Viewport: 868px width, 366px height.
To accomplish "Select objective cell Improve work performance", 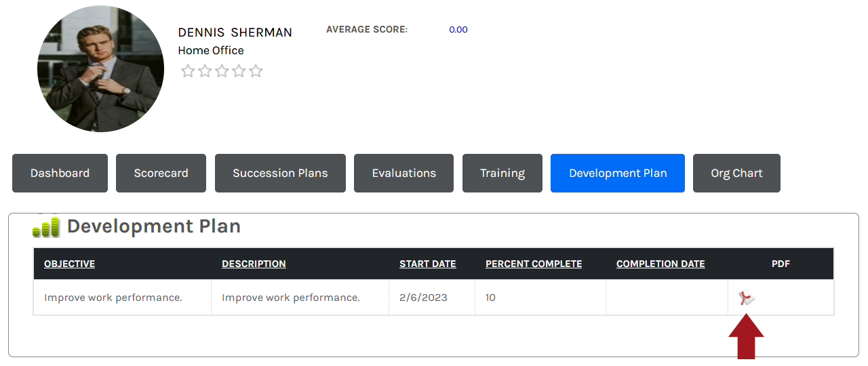I will 122,298.
